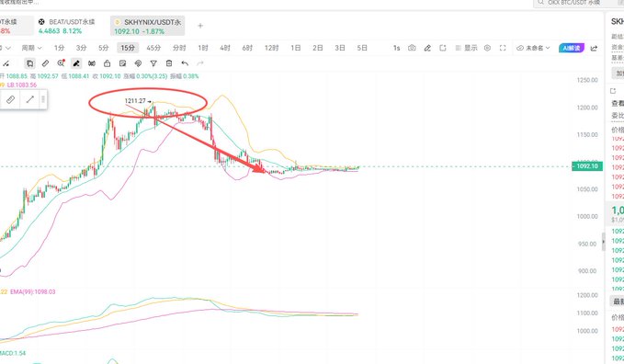This screenshot has width=624, height=364.
Task: Delete drawings with trash icon
Action: pyautogui.click(x=169, y=63)
